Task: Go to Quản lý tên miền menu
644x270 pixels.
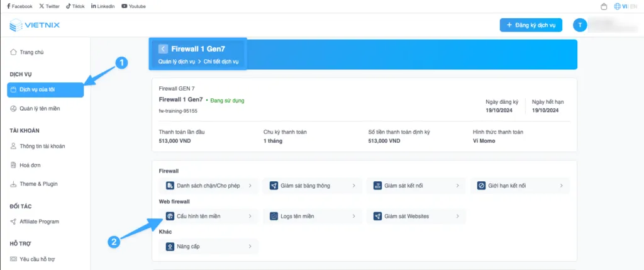Action: click(39, 108)
